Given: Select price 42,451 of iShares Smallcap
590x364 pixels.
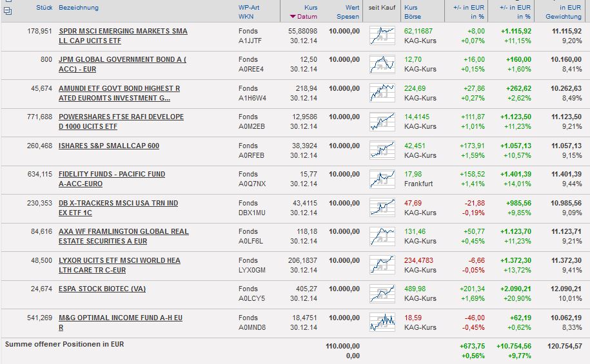Looking at the screenshot, I should coord(415,146).
